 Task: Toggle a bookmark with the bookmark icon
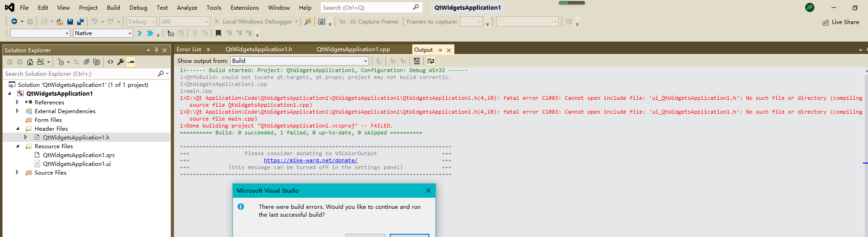click(x=218, y=33)
